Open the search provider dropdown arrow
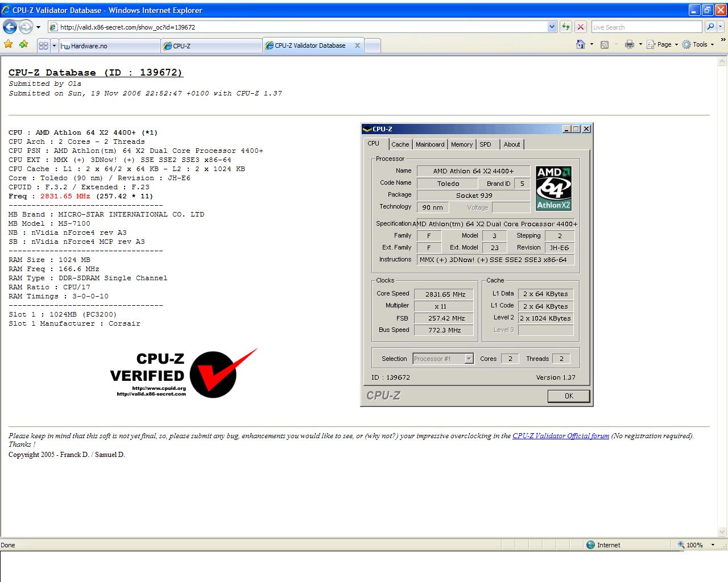 (721, 27)
